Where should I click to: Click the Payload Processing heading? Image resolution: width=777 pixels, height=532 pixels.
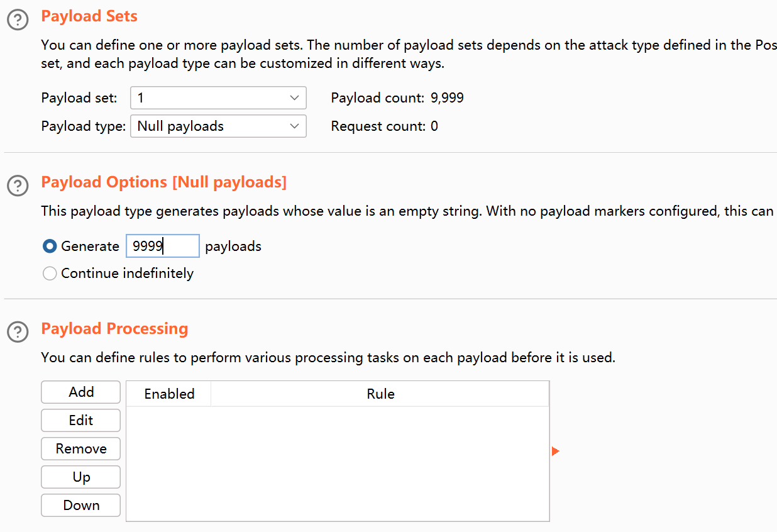[114, 329]
